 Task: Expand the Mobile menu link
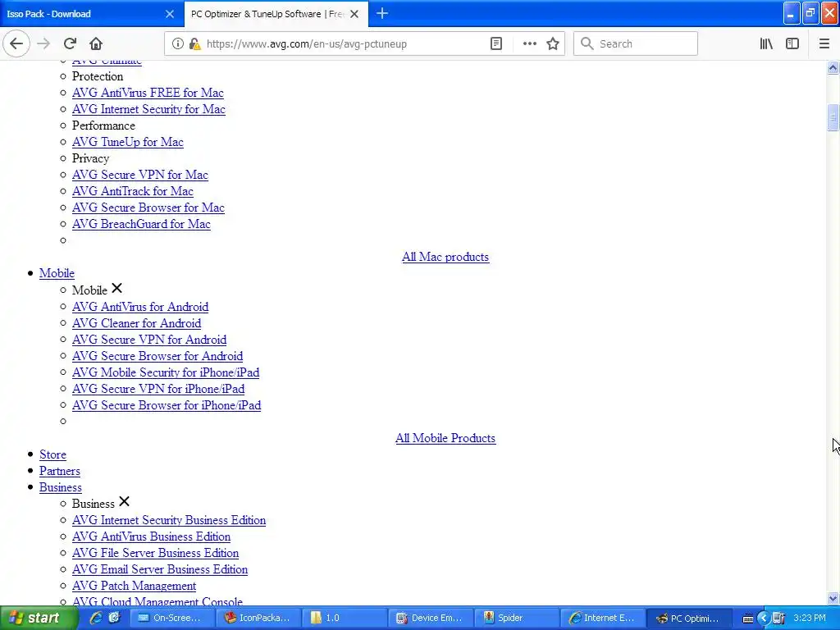pyautogui.click(x=57, y=273)
